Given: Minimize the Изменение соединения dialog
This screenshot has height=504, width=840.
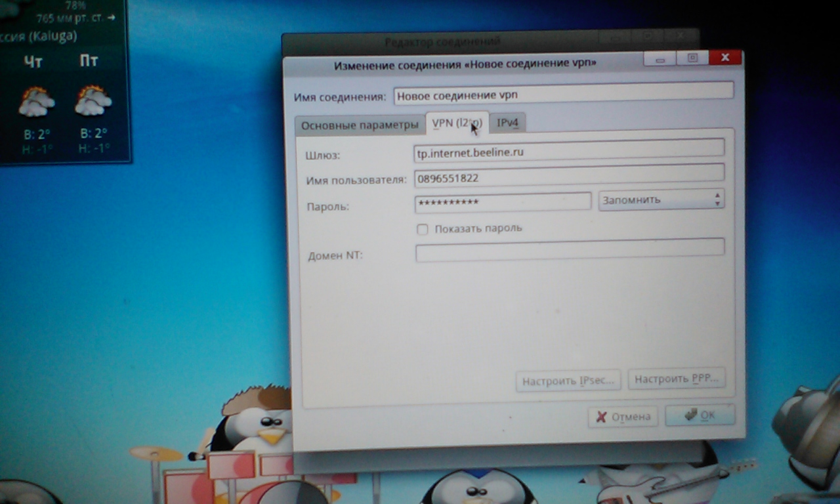Looking at the screenshot, I should point(660,59).
